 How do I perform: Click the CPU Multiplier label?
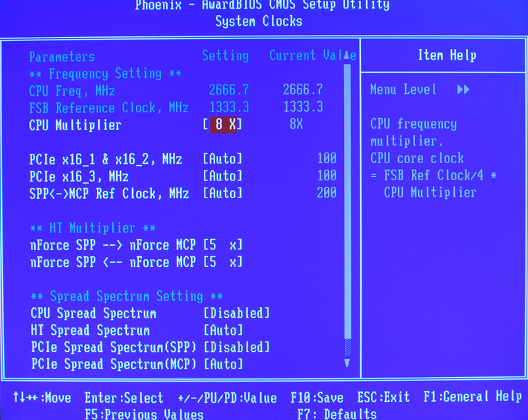tap(75, 125)
